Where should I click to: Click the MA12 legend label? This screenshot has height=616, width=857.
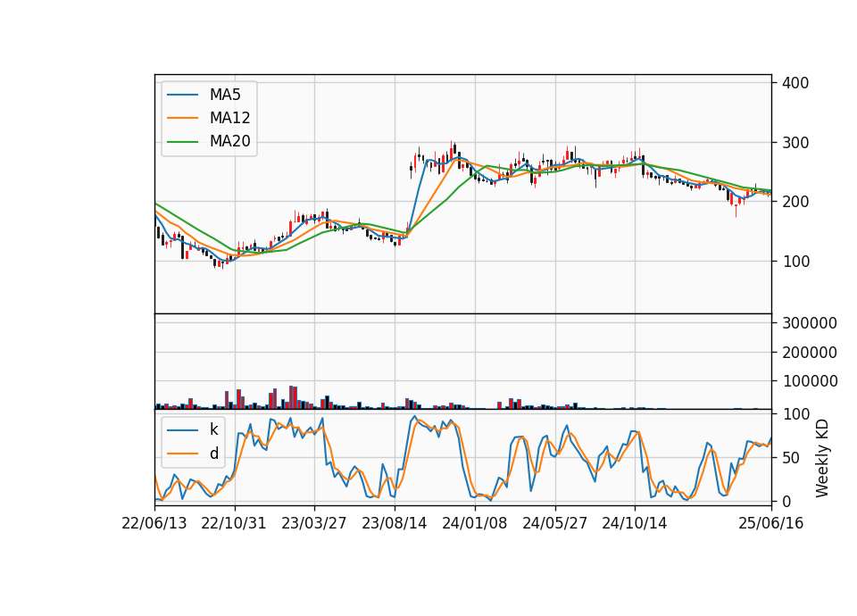229,118
